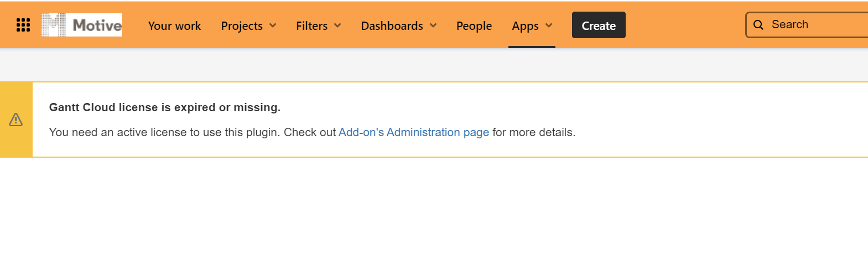Expand the chevron beside Apps

549,25
